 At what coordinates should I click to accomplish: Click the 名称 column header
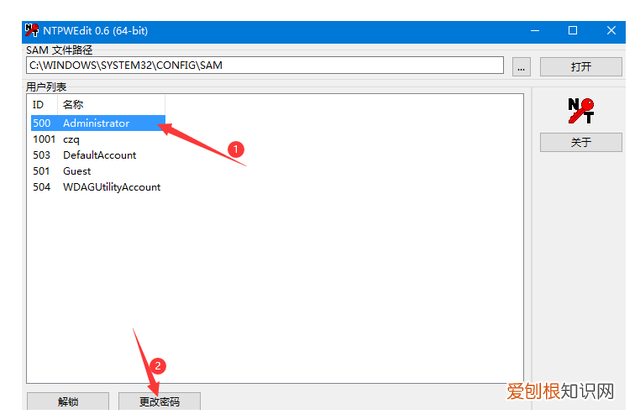coord(111,105)
